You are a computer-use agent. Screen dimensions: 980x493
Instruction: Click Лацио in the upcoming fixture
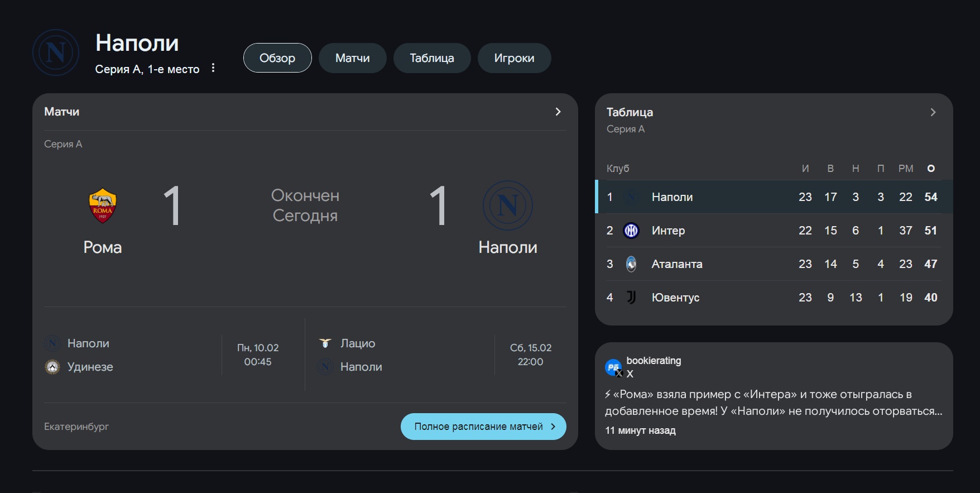[x=358, y=343]
